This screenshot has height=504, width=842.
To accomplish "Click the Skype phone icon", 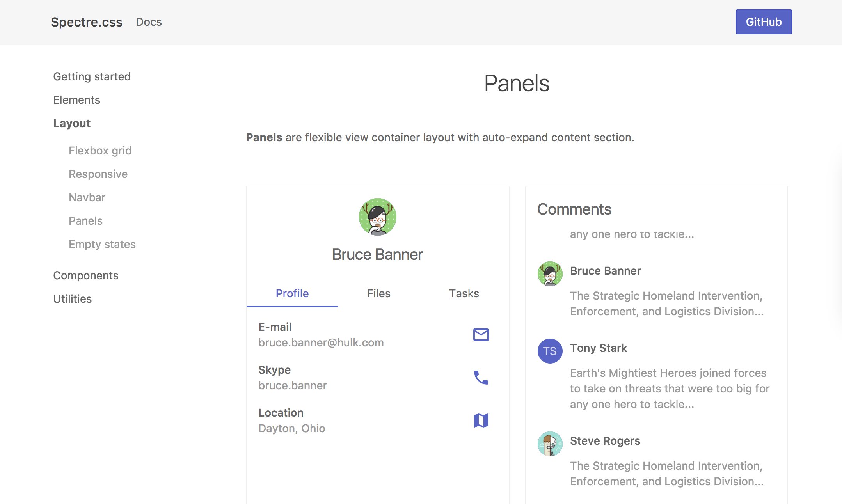I will coord(481,378).
